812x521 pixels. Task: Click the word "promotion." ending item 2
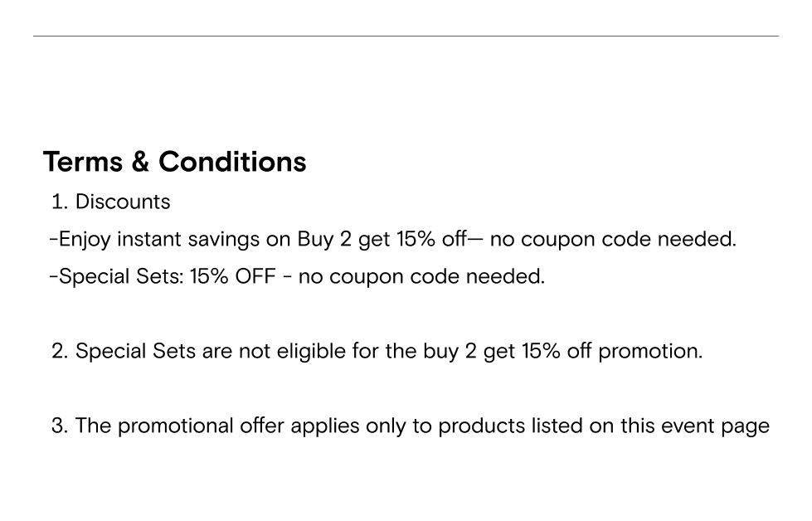[650, 351]
